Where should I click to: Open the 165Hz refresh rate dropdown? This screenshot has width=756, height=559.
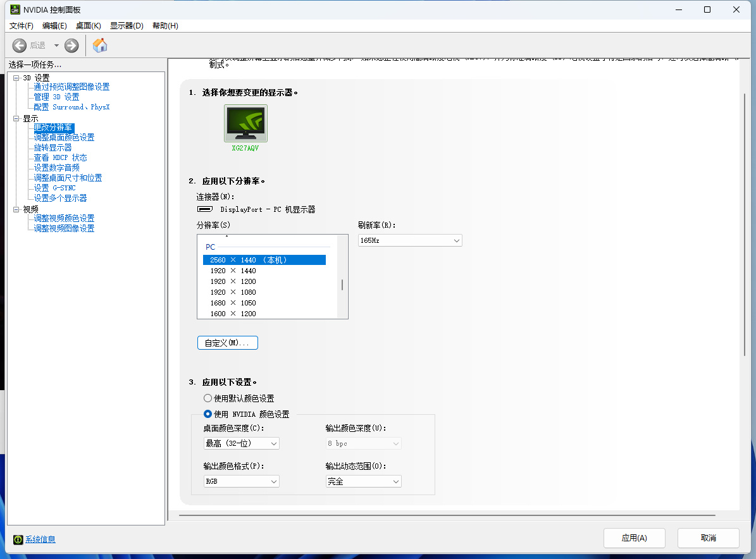tap(410, 240)
